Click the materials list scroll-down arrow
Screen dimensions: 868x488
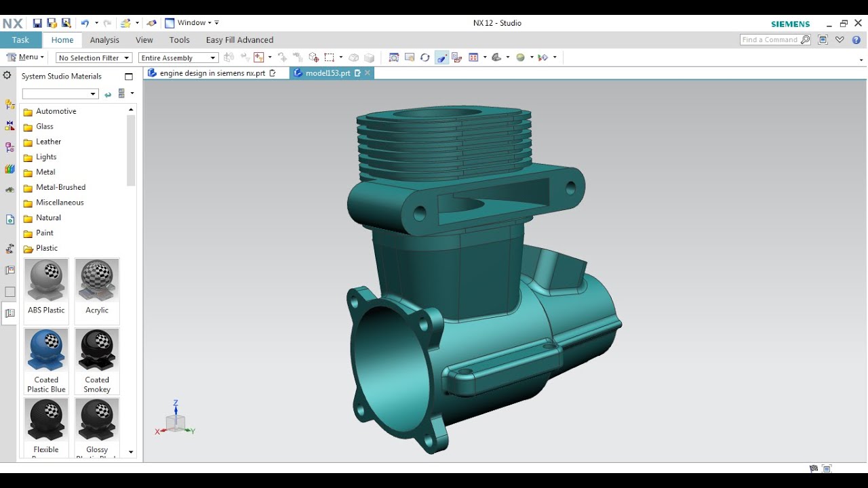pos(131,452)
